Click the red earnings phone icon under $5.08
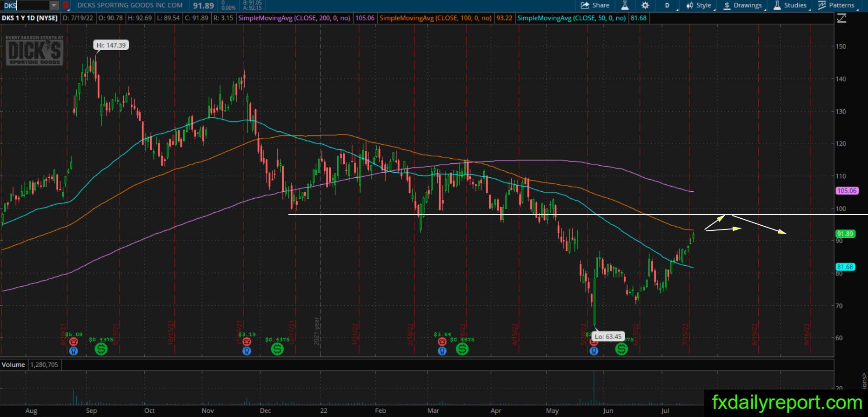Viewport: 868px width, 417px height. click(73, 342)
